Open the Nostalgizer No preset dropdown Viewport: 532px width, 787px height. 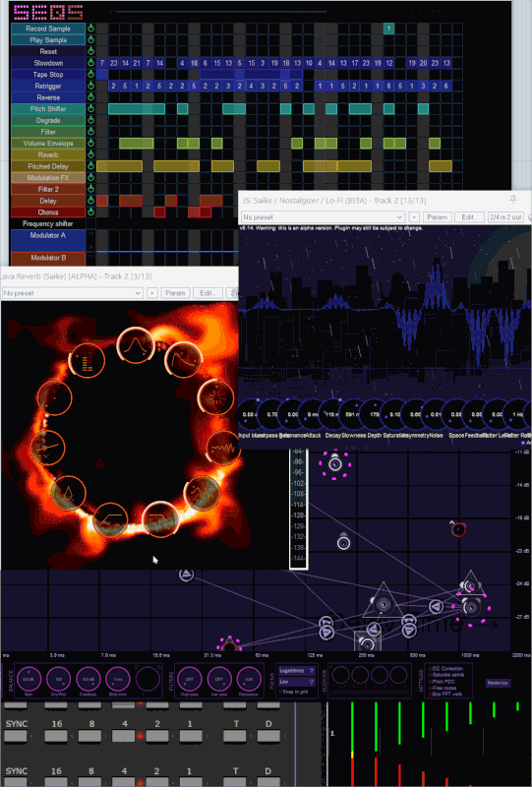pyautogui.click(x=323, y=217)
